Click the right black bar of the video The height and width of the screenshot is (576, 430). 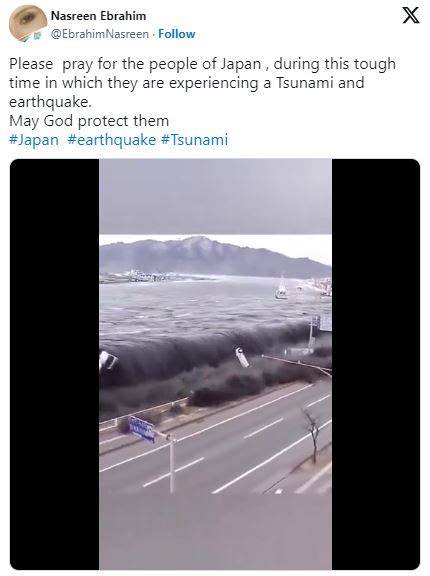(376, 364)
